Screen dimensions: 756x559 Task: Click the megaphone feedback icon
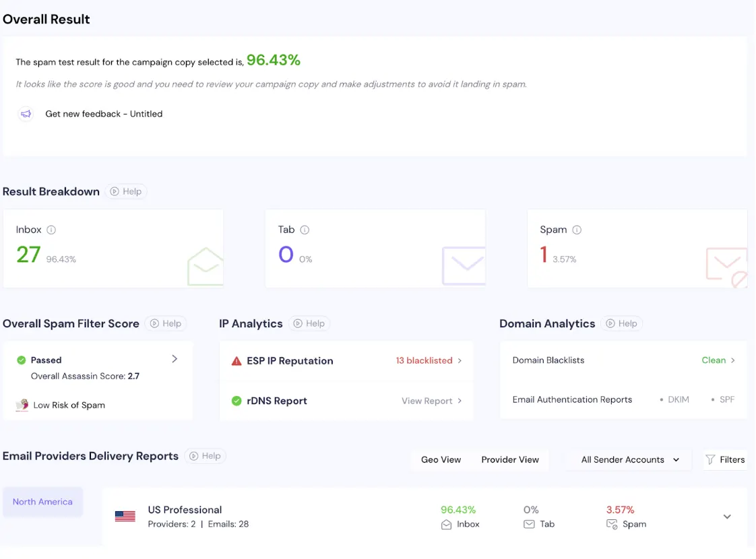[26, 114]
